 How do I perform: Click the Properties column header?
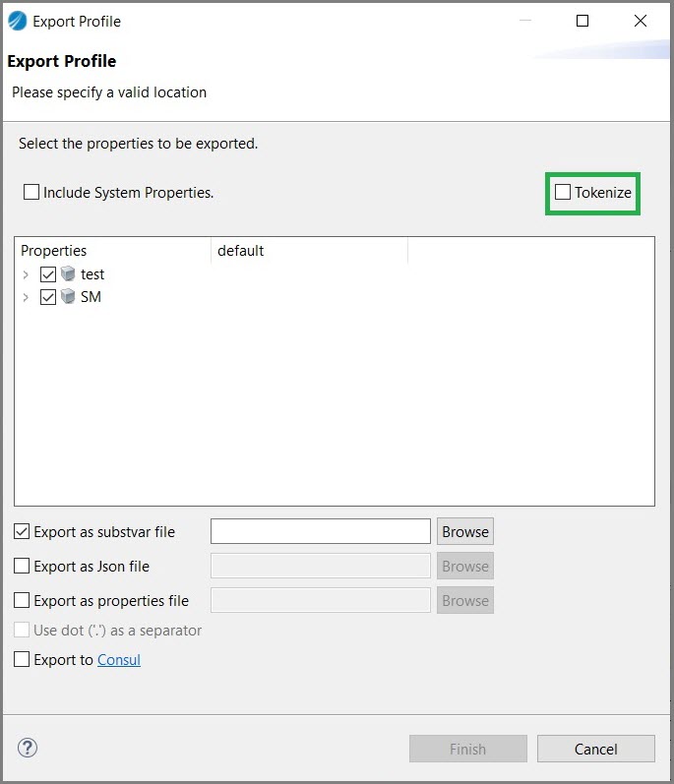tap(54, 251)
